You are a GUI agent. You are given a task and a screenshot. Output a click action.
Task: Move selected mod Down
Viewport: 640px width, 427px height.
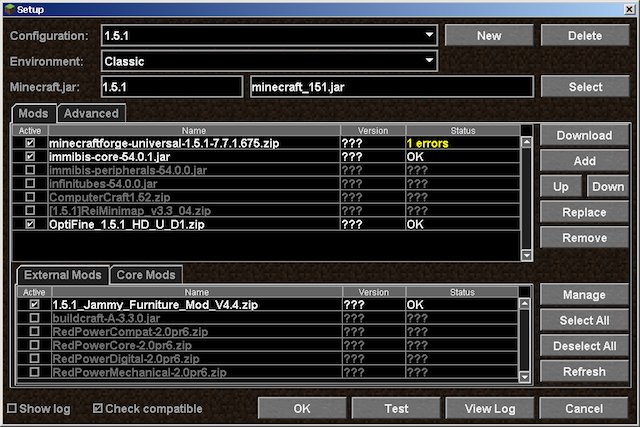pos(608,187)
